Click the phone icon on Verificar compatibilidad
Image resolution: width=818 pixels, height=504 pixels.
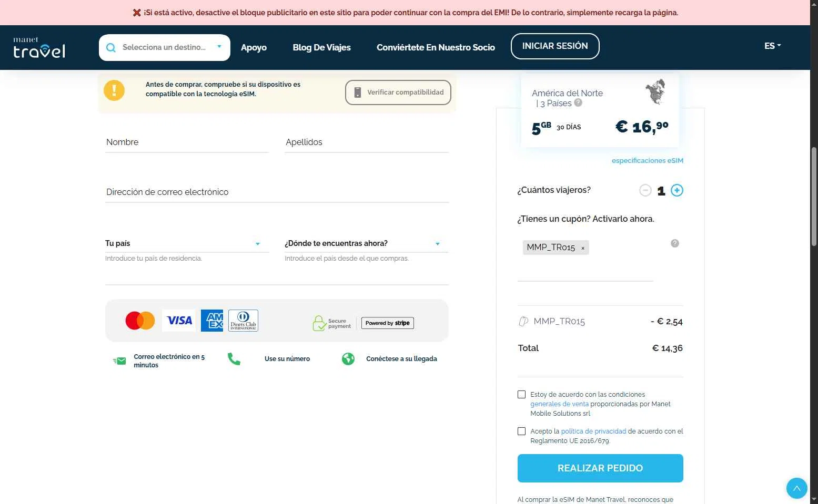click(358, 92)
